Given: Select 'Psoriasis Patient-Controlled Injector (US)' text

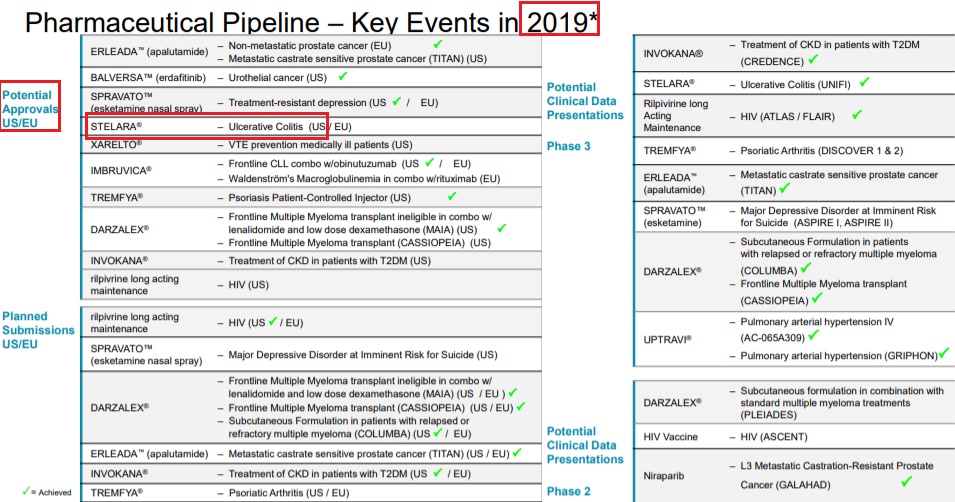Looking at the screenshot, I should pyautogui.click(x=319, y=198).
